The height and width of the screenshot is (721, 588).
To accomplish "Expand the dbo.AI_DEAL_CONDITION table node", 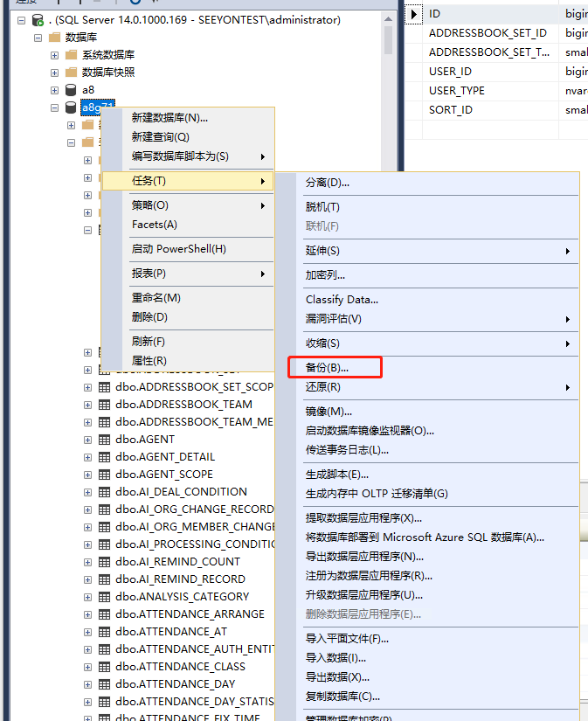I will click(88, 493).
